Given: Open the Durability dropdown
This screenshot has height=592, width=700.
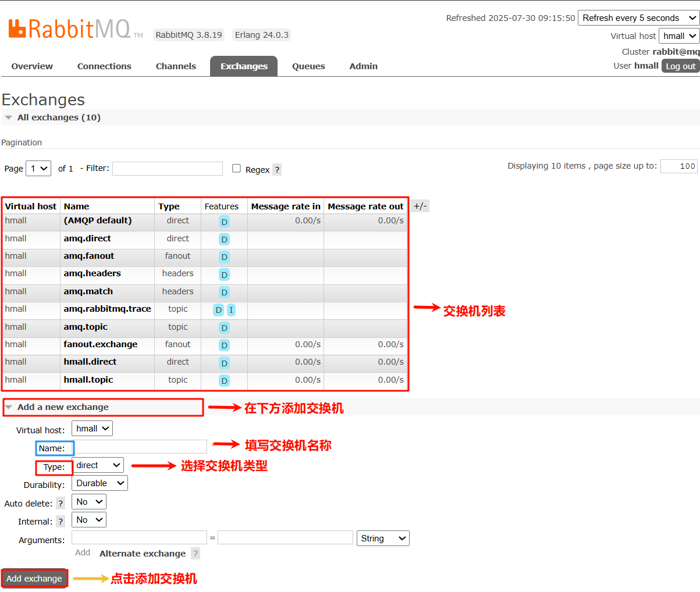Looking at the screenshot, I should 100,483.
